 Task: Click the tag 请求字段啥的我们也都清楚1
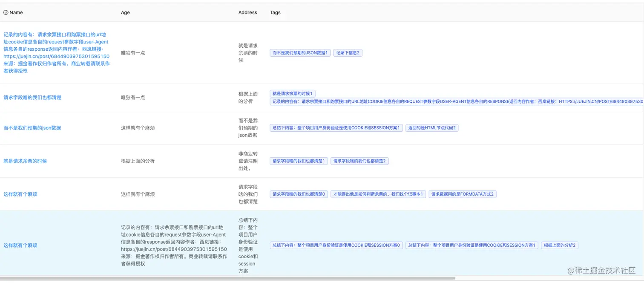[x=299, y=161]
